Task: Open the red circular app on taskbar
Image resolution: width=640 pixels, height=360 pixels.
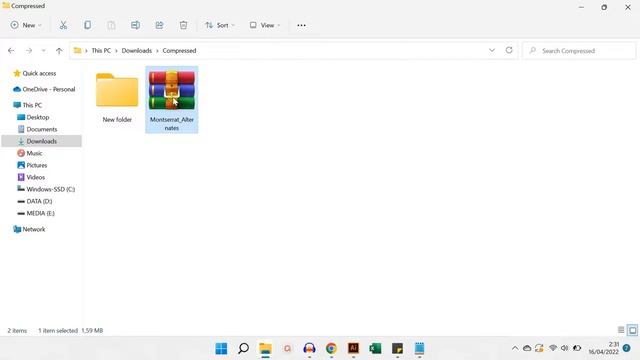Action: (287, 349)
